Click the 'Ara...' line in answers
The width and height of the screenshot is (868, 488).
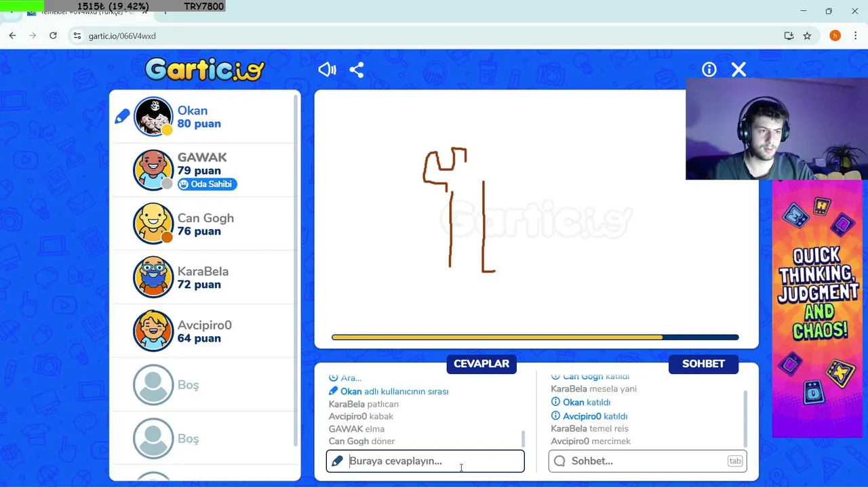[345, 378]
